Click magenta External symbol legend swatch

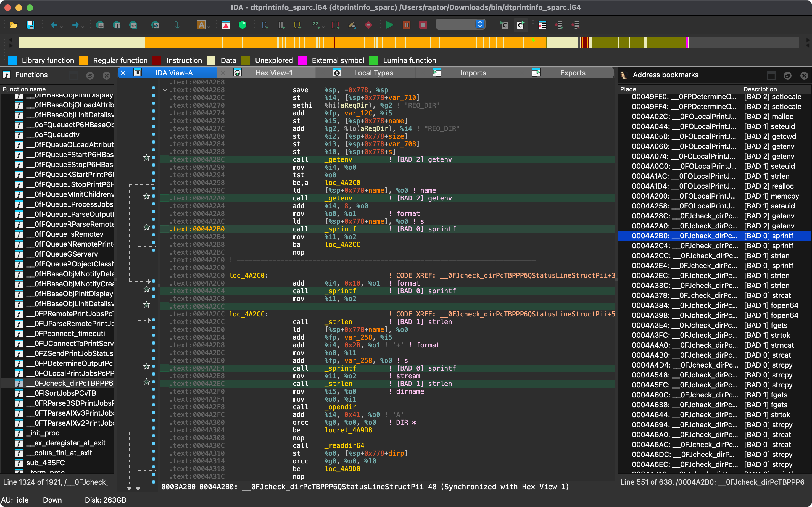pos(302,60)
